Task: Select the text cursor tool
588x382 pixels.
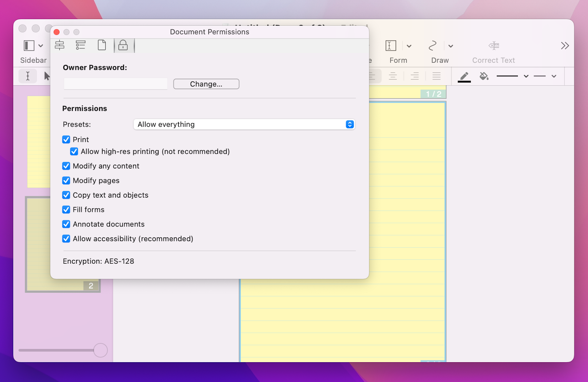Action: (x=28, y=76)
